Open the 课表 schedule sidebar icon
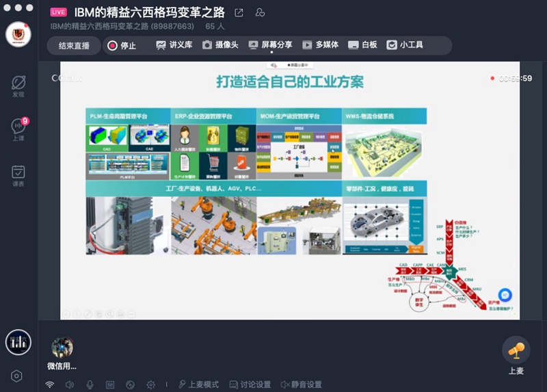This screenshot has width=547, height=392. pyautogui.click(x=18, y=176)
